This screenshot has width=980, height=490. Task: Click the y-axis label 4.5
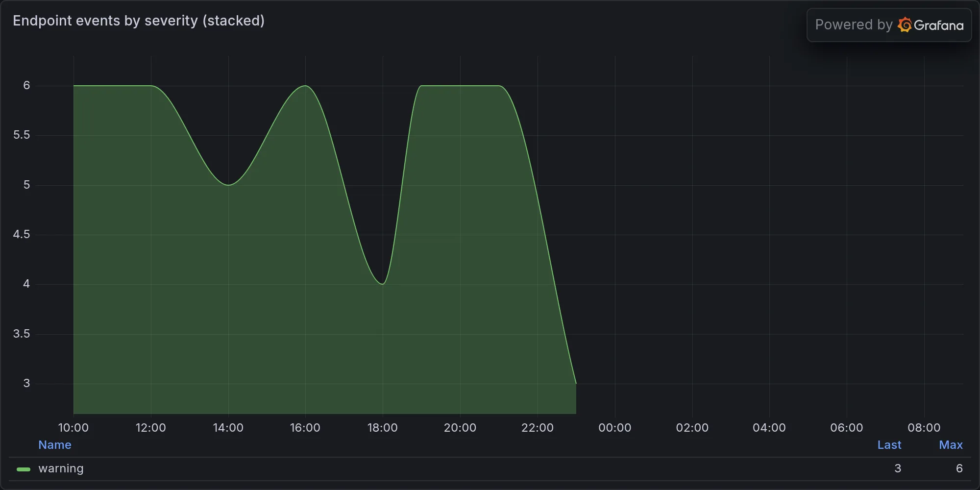coord(22,235)
